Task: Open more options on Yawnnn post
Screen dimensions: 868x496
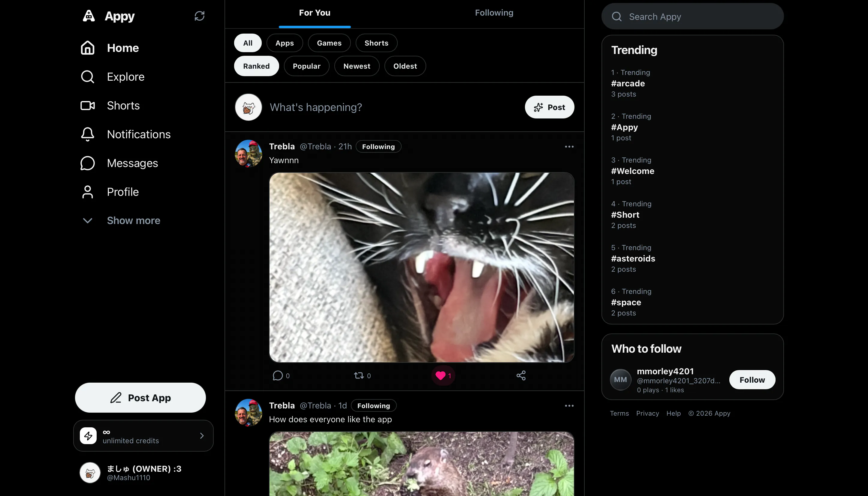Action: pyautogui.click(x=569, y=147)
